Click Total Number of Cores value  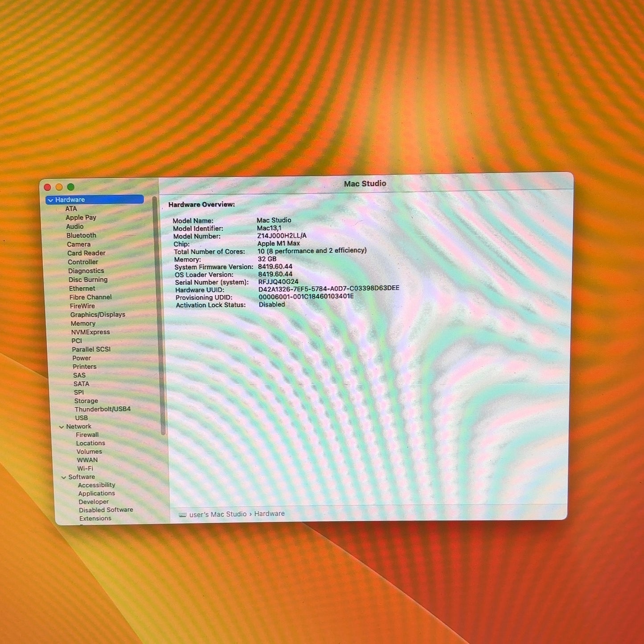pos(312,251)
